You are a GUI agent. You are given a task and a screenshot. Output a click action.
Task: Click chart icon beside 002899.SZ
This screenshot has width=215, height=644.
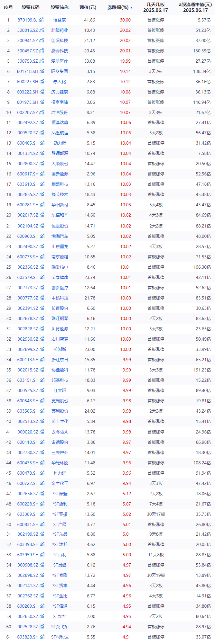coord(42,349)
